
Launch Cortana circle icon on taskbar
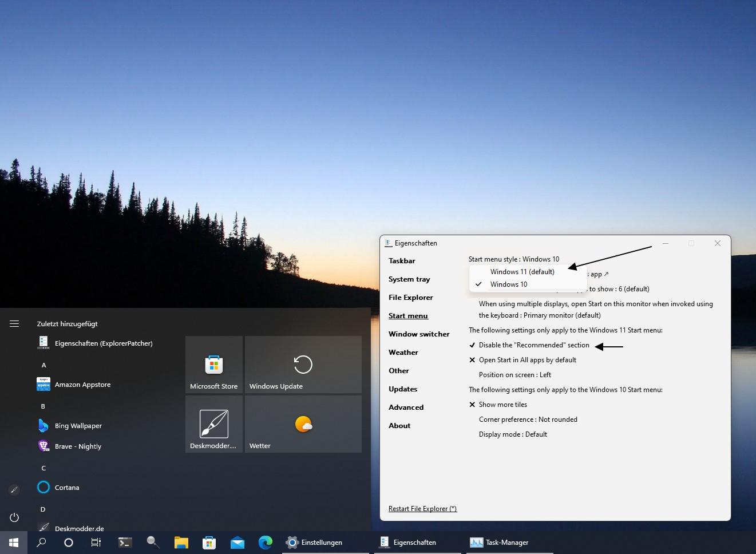point(69,542)
